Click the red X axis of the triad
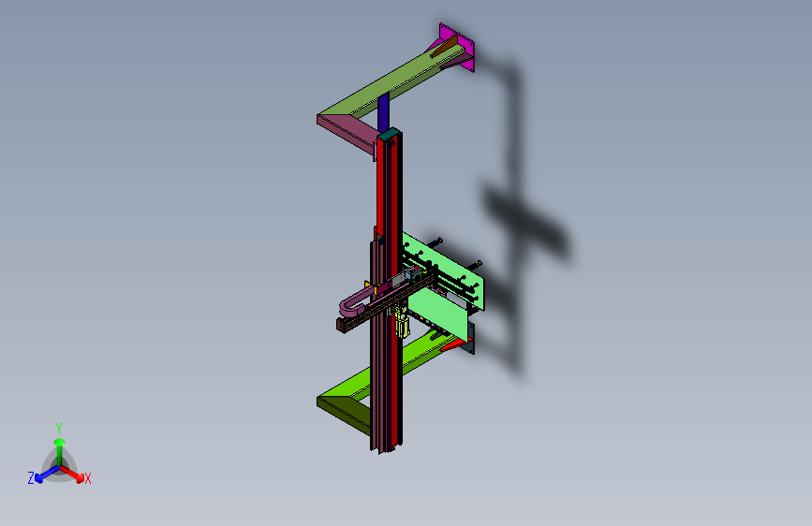 pyautogui.click(x=72, y=474)
